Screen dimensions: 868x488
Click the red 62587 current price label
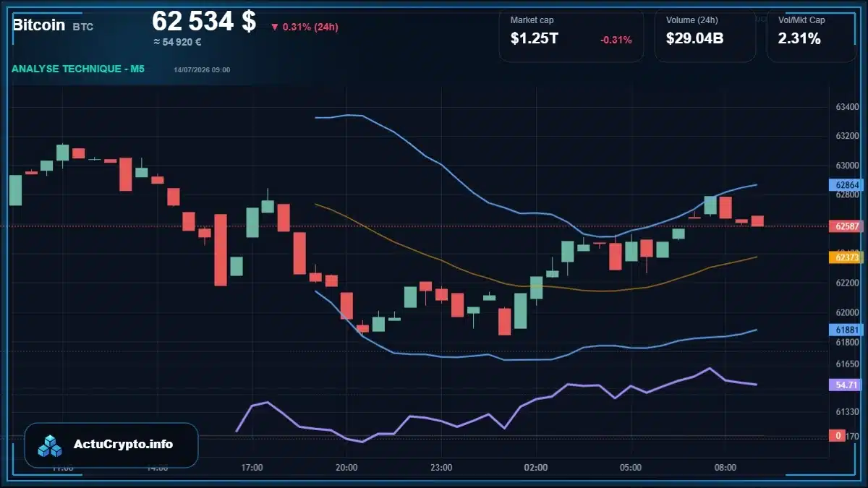(846, 226)
